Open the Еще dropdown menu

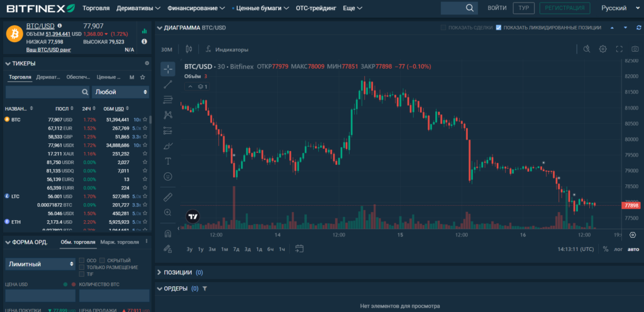click(x=352, y=8)
